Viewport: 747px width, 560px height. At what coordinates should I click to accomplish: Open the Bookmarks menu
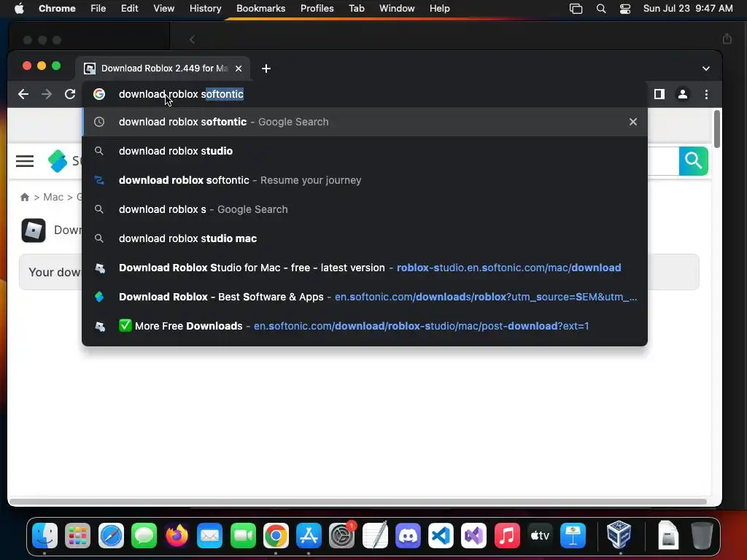(260, 9)
